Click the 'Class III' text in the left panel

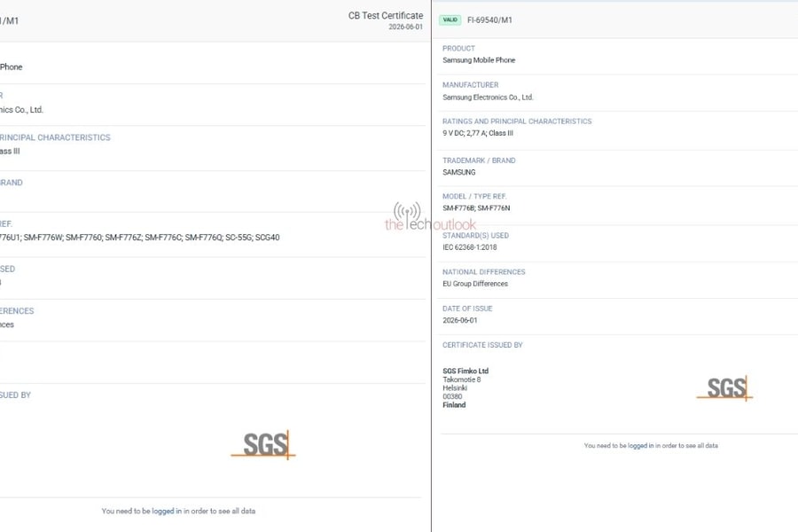pos(10,152)
